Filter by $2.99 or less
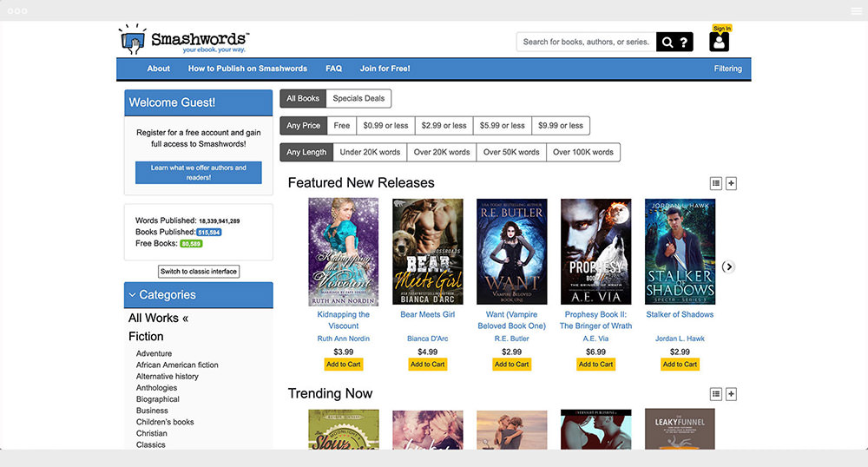 pyautogui.click(x=444, y=126)
